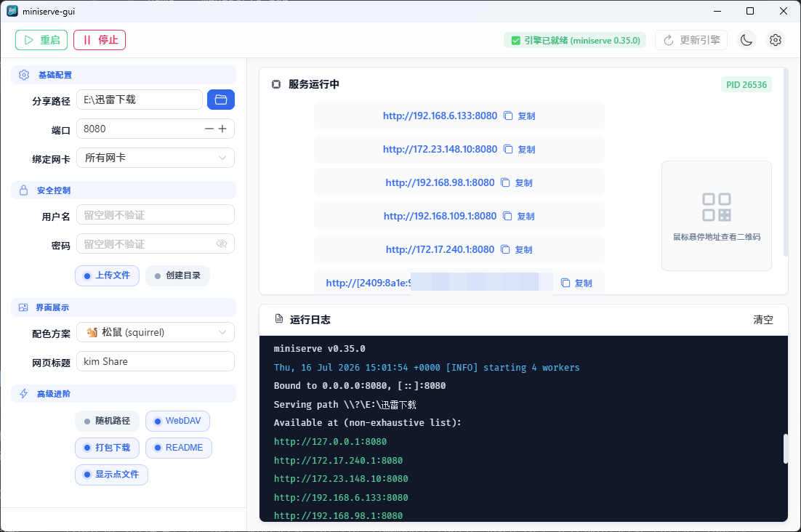The width and height of the screenshot is (801, 532).
Task: Toggle 显示点文件 show dotfiles option
Action: coord(111,475)
